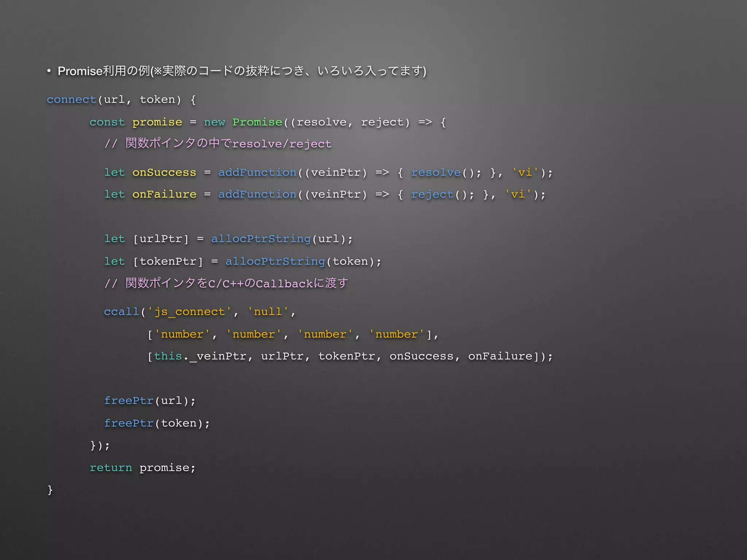The height and width of the screenshot is (560, 747).
Task: Click the line "ccall('js_connect', 'null',"
Action: [x=200, y=312]
